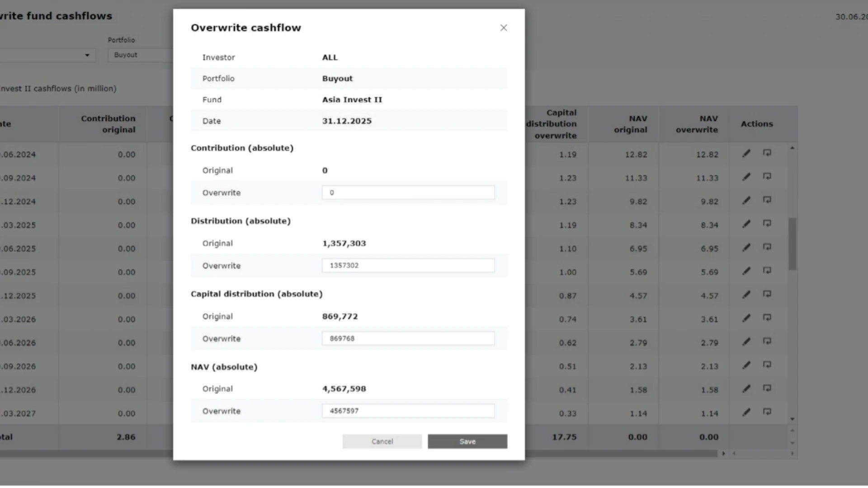868x488 pixels.
Task: Click edit pencil for NAV 9.82 row
Action: click(x=746, y=201)
